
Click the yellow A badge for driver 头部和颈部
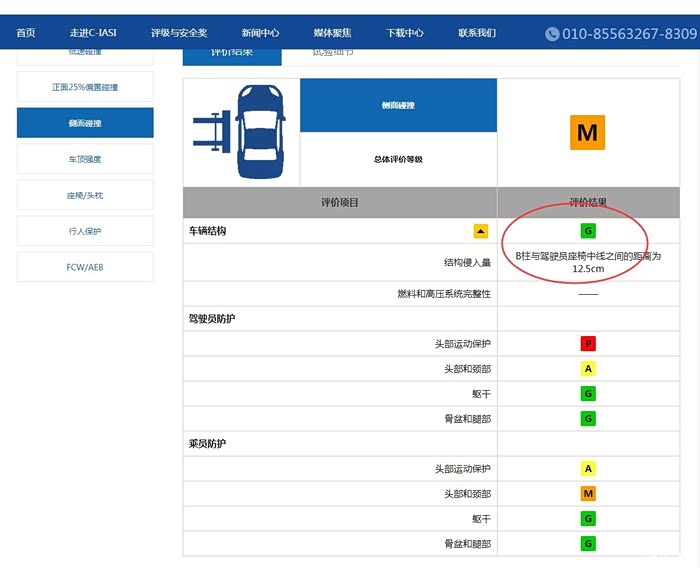point(588,368)
